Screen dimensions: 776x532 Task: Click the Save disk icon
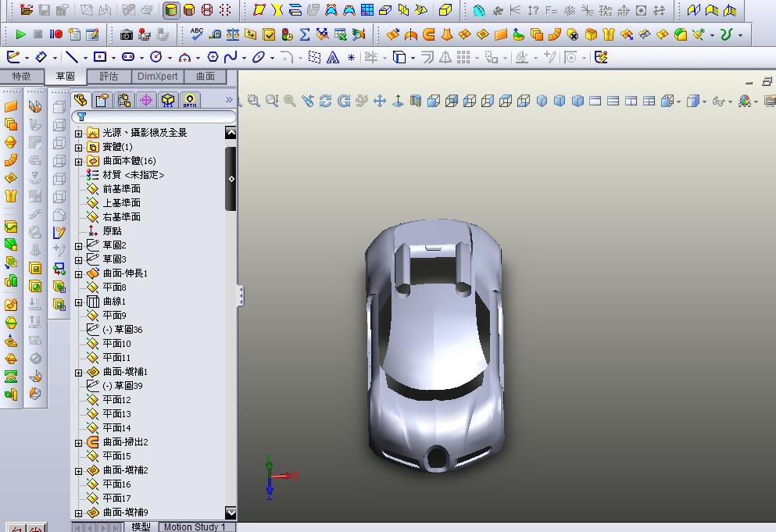pos(44,9)
